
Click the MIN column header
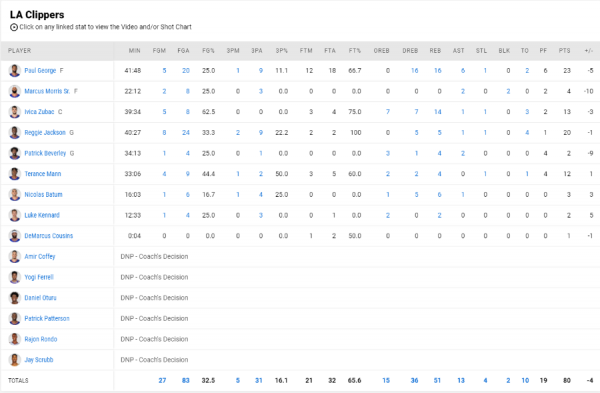click(x=135, y=51)
